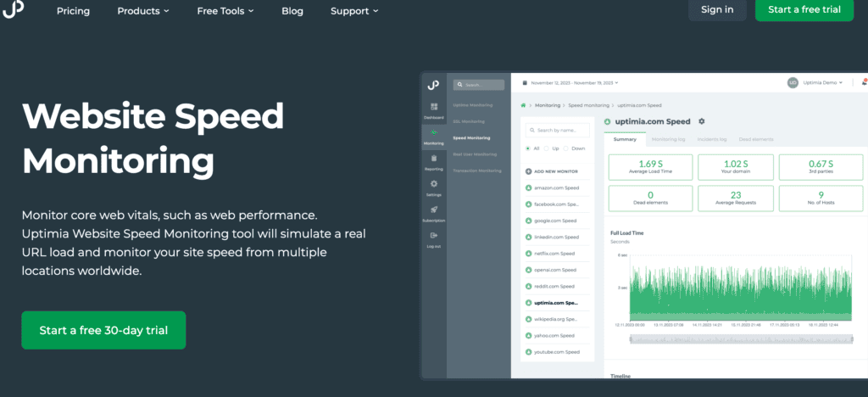Click the Sign in button
Screen dimensions: 868x397
tap(717, 9)
